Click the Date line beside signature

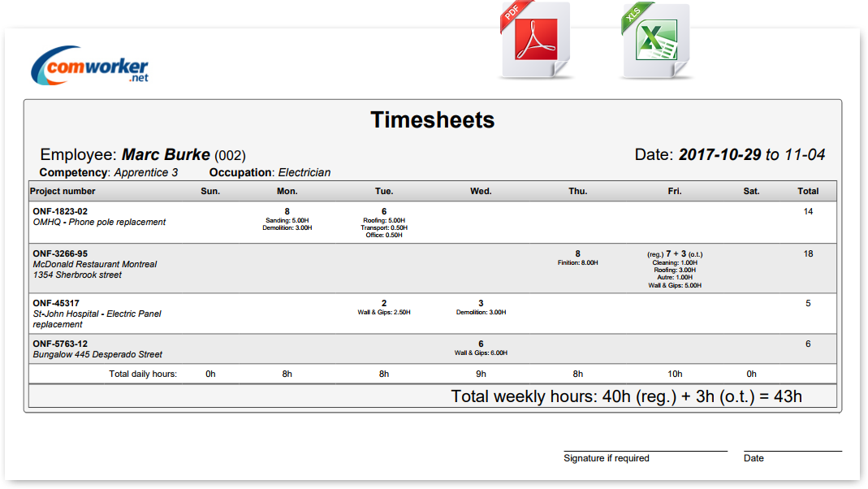[792, 452]
